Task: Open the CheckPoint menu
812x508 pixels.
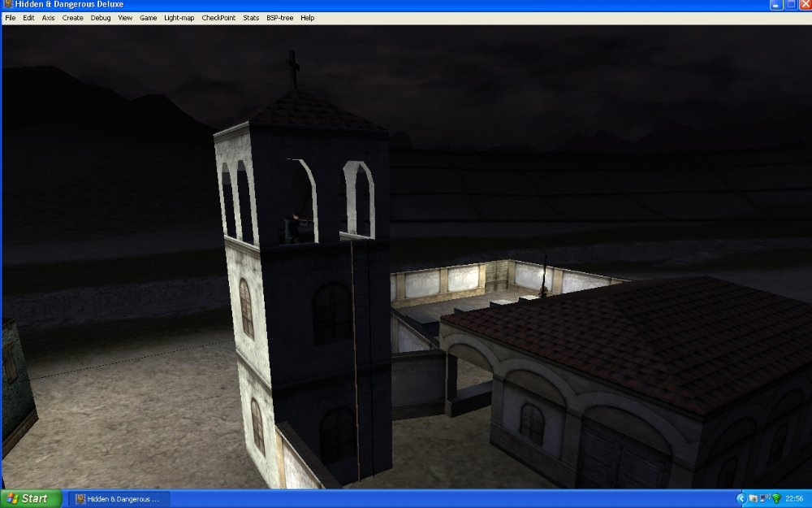Action: 218,18
